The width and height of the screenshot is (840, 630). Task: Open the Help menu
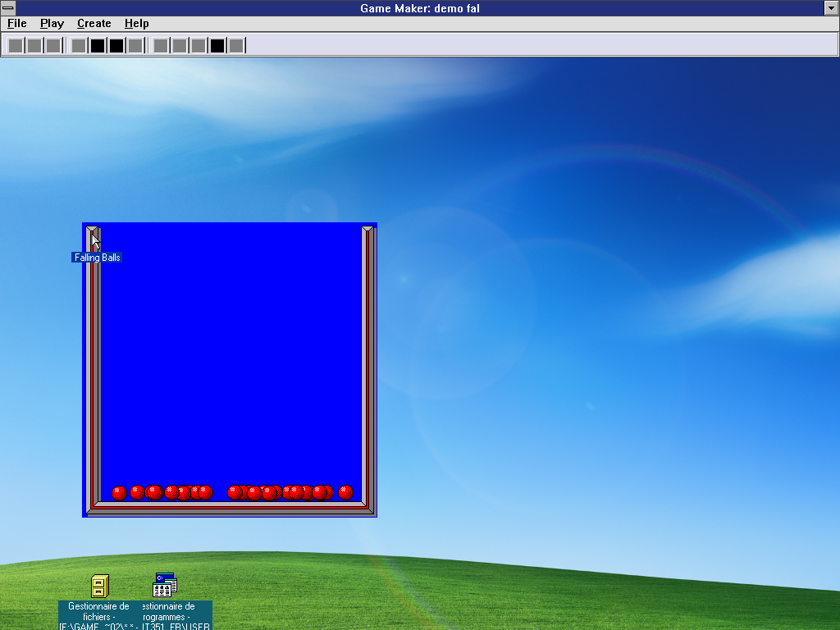[136, 24]
